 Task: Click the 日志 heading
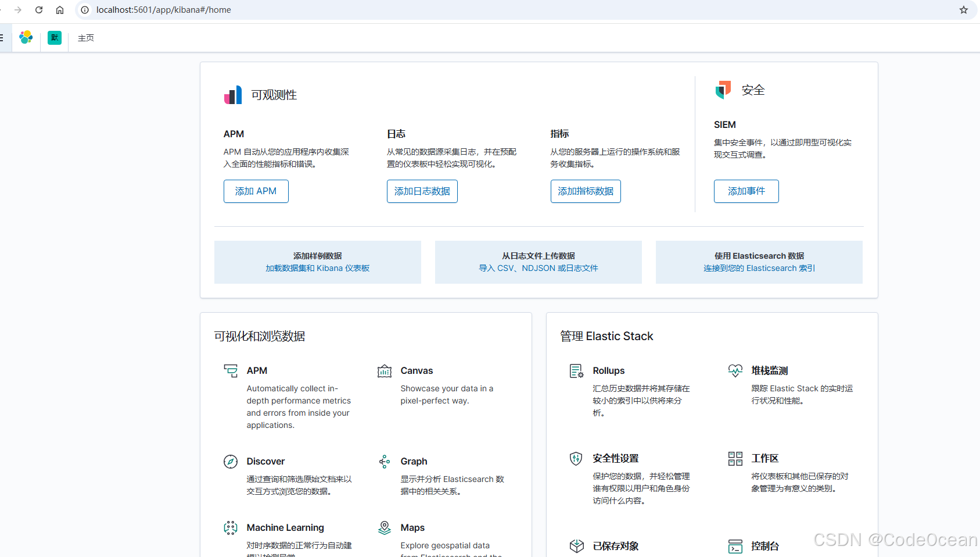tap(396, 134)
